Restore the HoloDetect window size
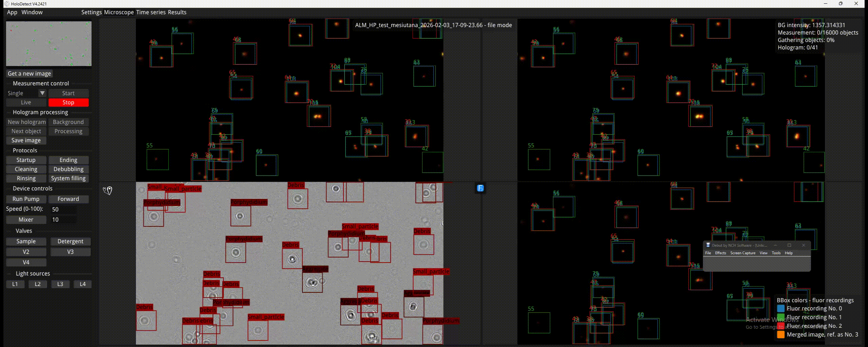Image resolution: width=868 pixels, height=347 pixels. pos(841,4)
